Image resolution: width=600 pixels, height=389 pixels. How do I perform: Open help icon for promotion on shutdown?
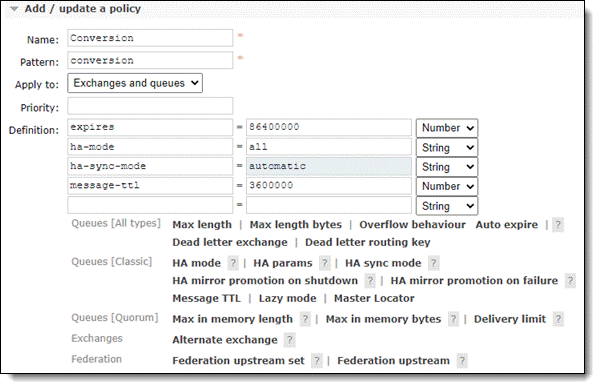pos(370,281)
